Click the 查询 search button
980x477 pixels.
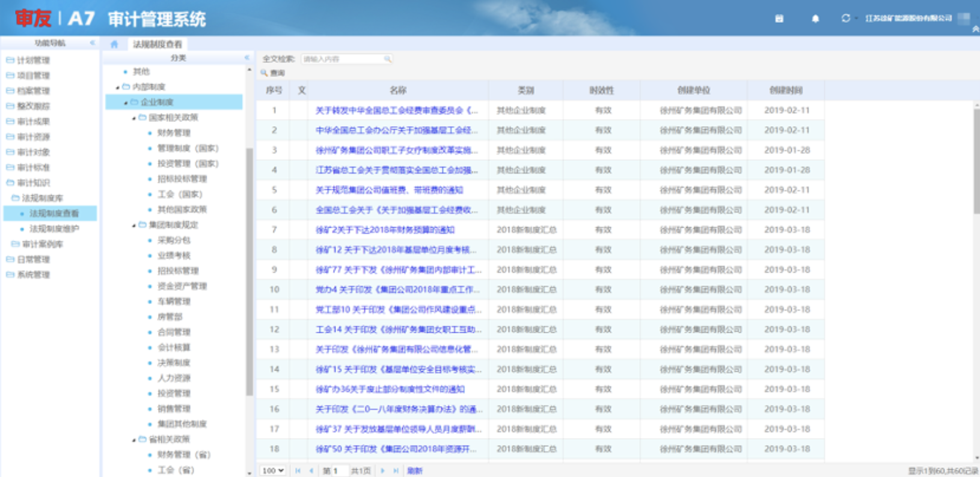coord(273,73)
